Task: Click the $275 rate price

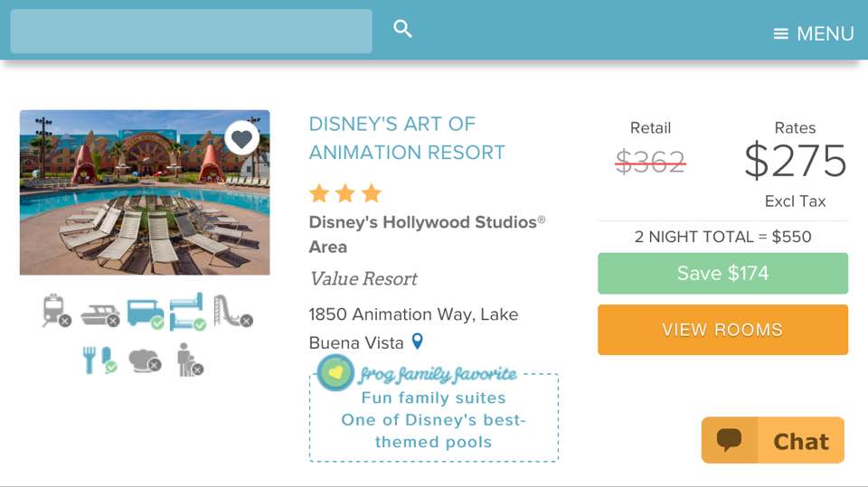Action: coord(796,161)
